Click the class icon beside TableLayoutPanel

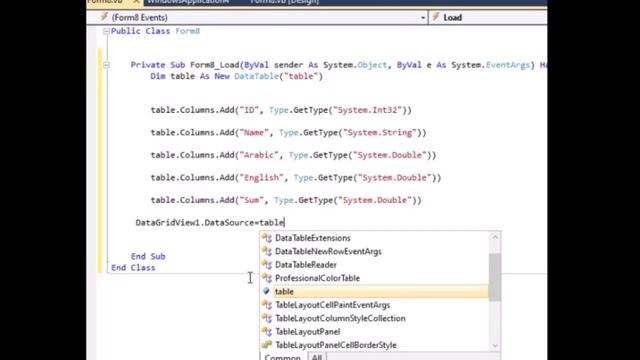tap(267, 332)
